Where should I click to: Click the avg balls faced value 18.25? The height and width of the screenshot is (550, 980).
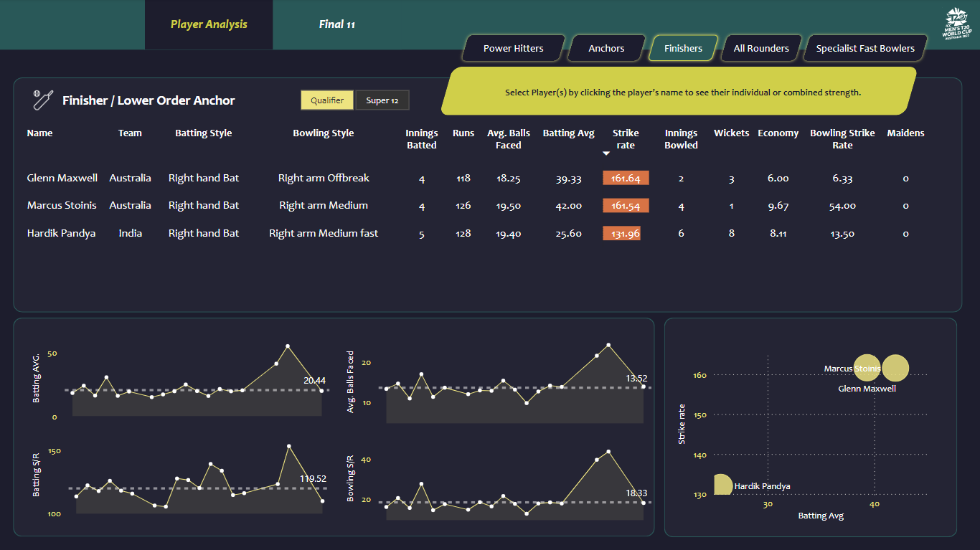click(x=509, y=179)
